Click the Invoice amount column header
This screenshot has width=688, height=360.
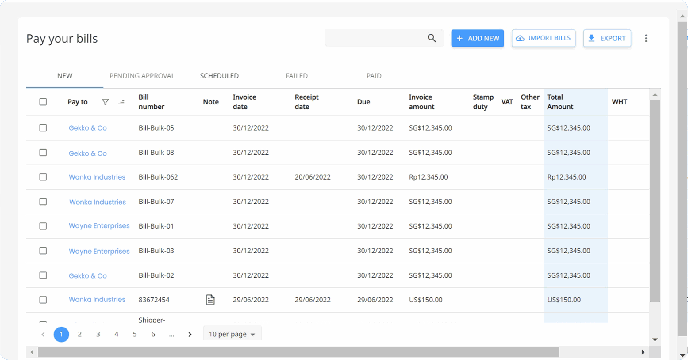pyautogui.click(x=421, y=102)
